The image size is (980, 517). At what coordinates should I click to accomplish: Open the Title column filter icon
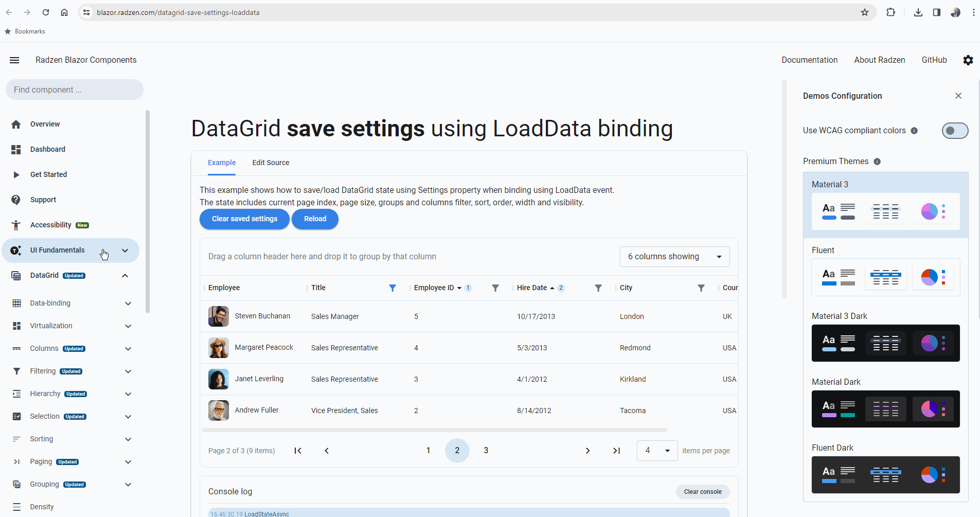[x=393, y=288]
